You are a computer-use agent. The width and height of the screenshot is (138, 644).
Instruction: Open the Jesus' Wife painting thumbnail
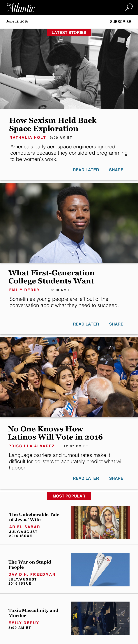click(101, 522)
